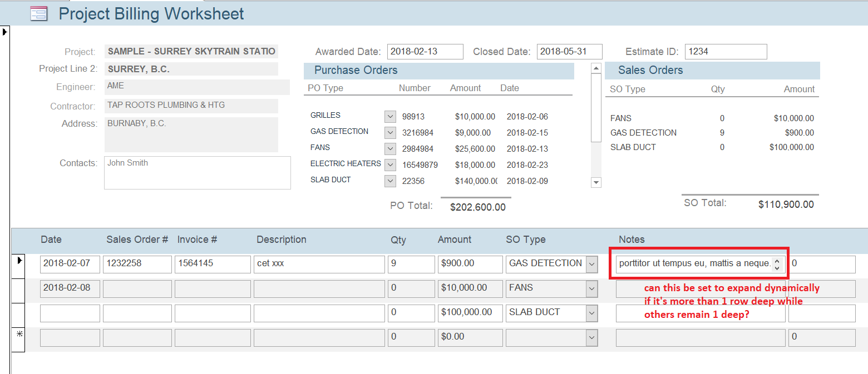
Task: Open the GRILLES PO Type dropdown
Action: [x=390, y=117]
